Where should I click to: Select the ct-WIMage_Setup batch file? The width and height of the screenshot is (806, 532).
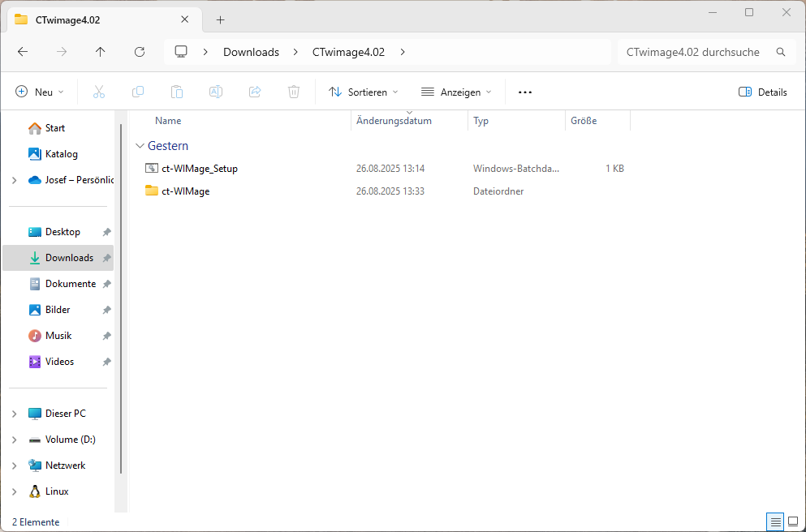coord(199,169)
